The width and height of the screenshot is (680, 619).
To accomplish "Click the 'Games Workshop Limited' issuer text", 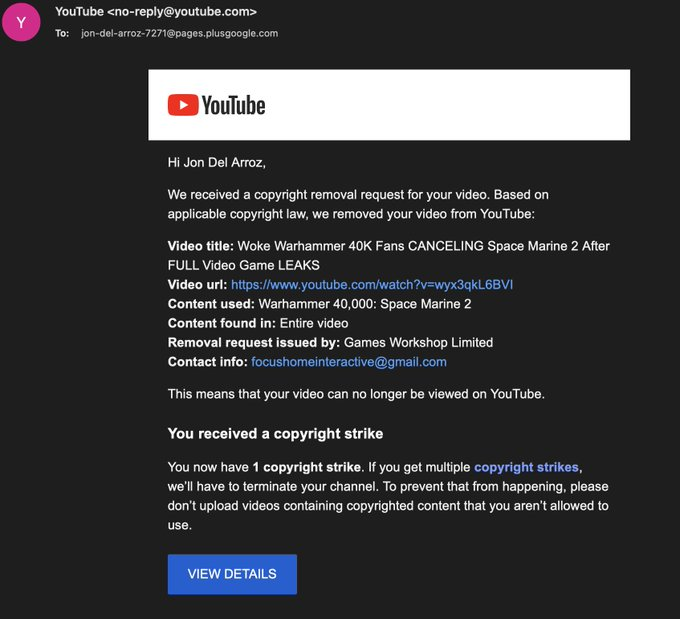I will (x=418, y=343).
